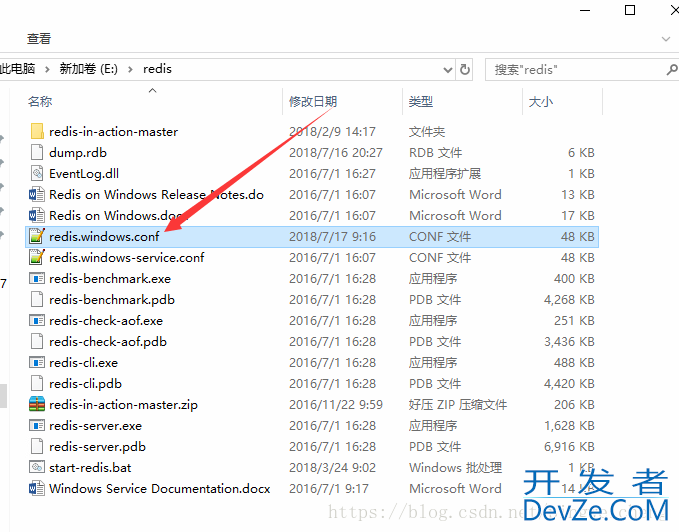Select the EventLog.dll file name
The width and height of the screenshot is (679, 532).
(84, 174)
